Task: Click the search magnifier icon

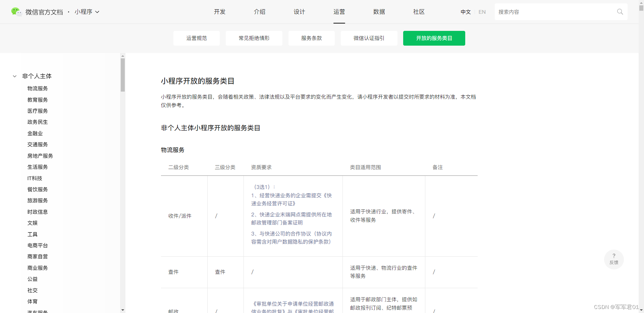Action: [x=620, y=12]
